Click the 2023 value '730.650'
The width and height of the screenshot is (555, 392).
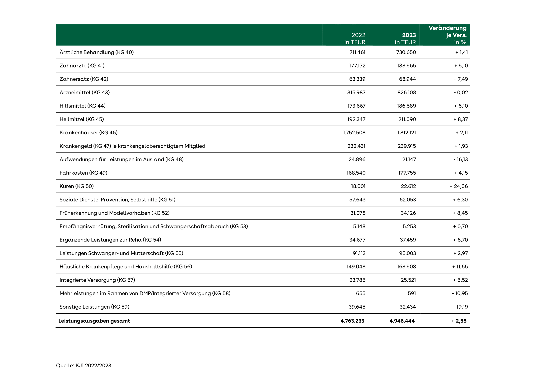click(x=406, y=52)
